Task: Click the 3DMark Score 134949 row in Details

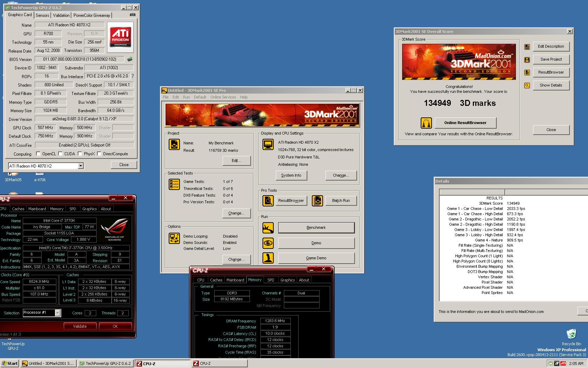Action: coord(513,203)
